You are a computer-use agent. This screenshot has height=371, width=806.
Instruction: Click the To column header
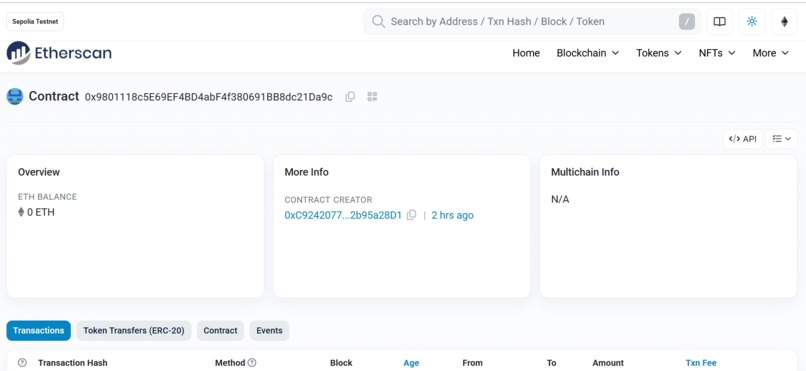(552, 363)
